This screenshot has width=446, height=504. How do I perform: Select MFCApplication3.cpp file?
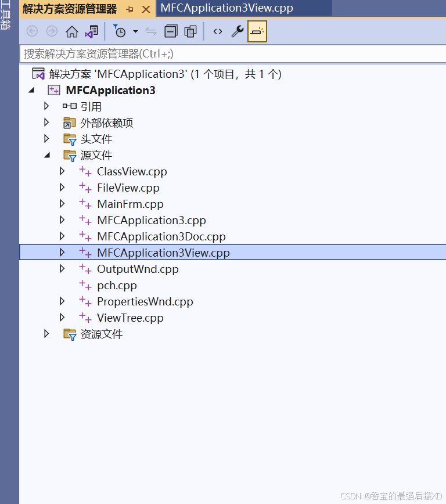[x=152, y=221]
